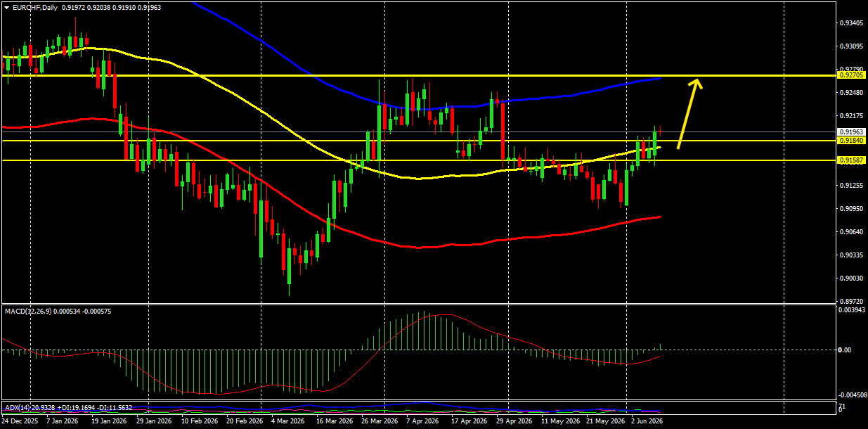
Task: Click the 0.90640 price scale value
Action: tap(850, 231)
